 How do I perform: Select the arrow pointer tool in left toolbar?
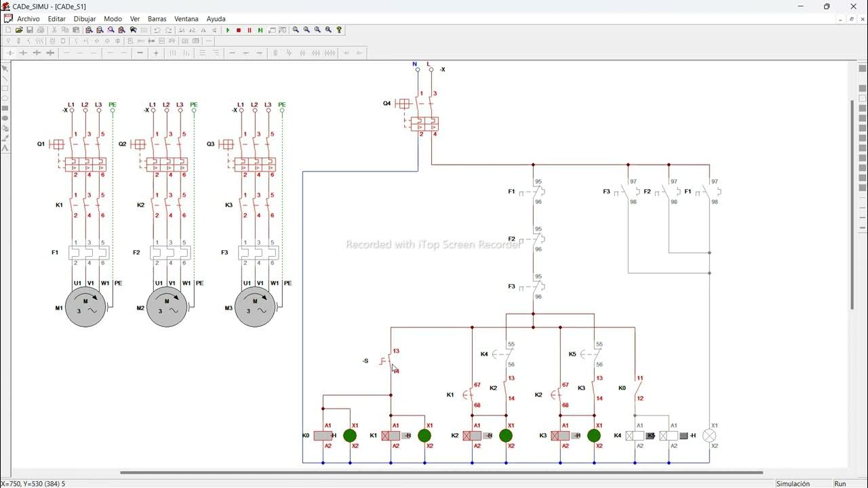tap(5, 68)
